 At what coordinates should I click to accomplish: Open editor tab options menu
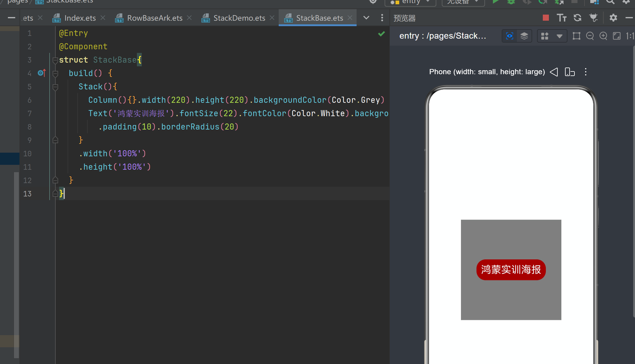(x=382, y=18)
